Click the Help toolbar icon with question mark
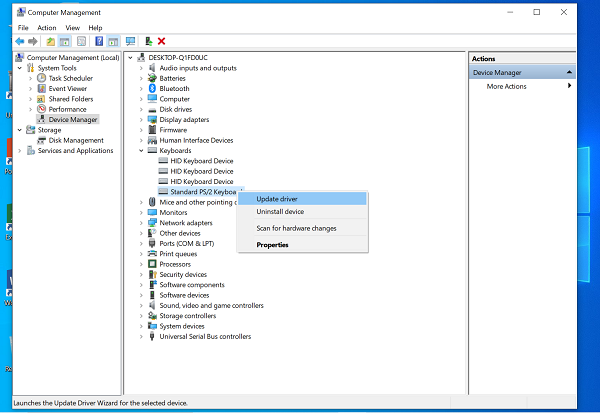 point(99,41)
